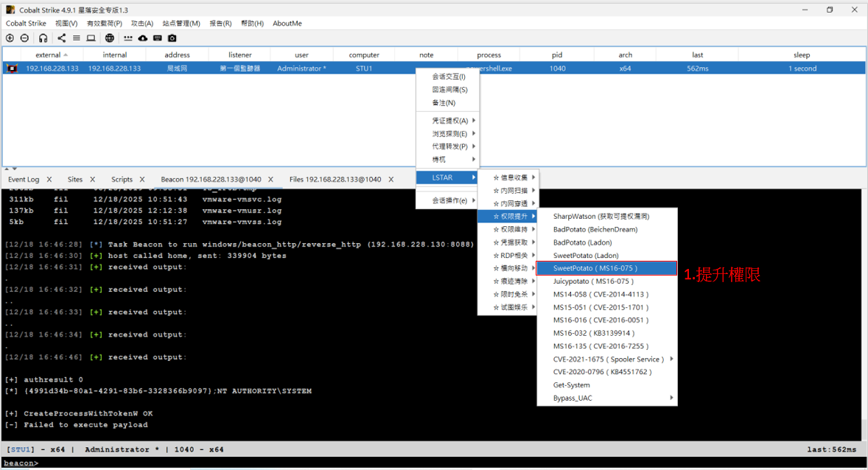Select CVE-2020-0796 ( KB4551762 ) exploit
This screenshot has height=470, width=868.
point(606,372)
